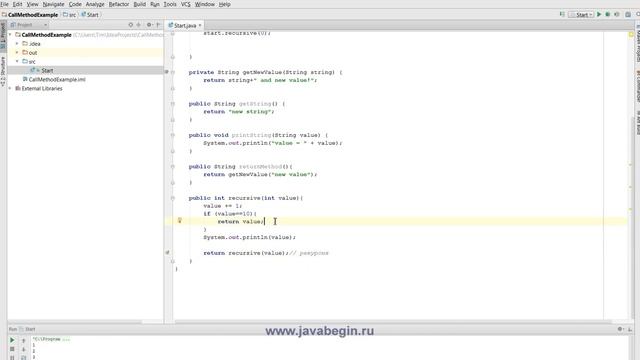Open Commander side tab on right
This screenshot has width=640, height=360.
tap(637, 87)
